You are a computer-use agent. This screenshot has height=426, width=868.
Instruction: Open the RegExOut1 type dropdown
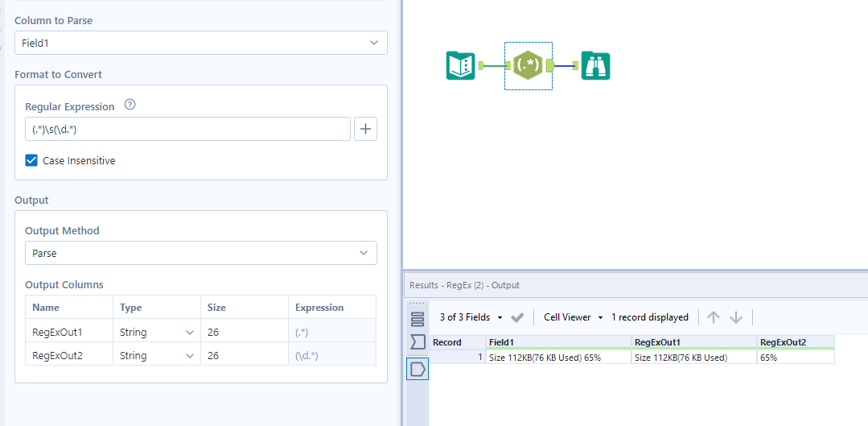(x=157, y=332)
